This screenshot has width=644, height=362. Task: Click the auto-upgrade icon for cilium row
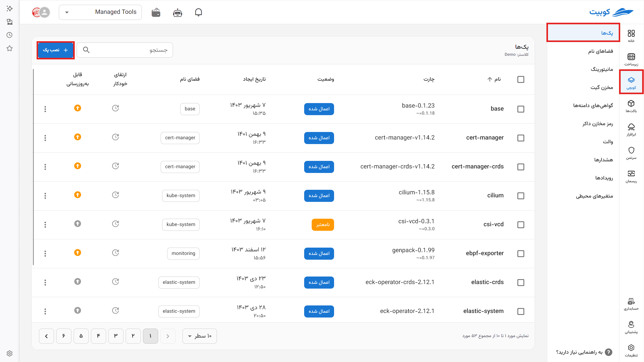click(115, 195)
